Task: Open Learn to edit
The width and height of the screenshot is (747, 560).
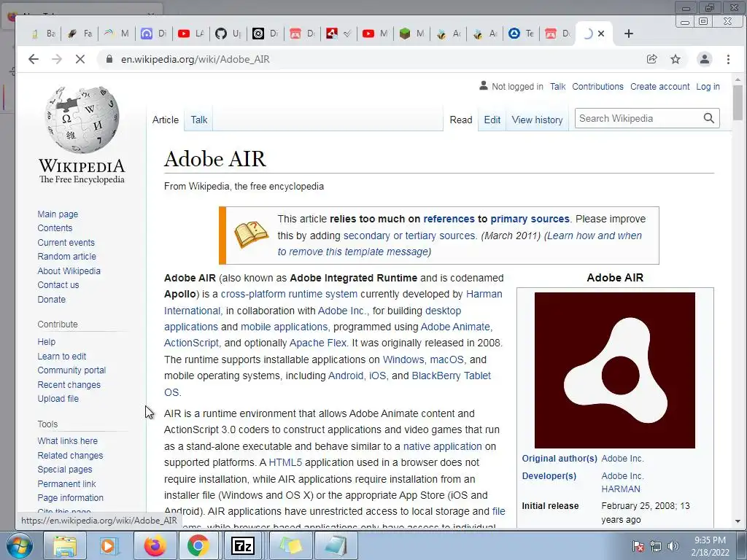Action: click(x=61, y=356)
